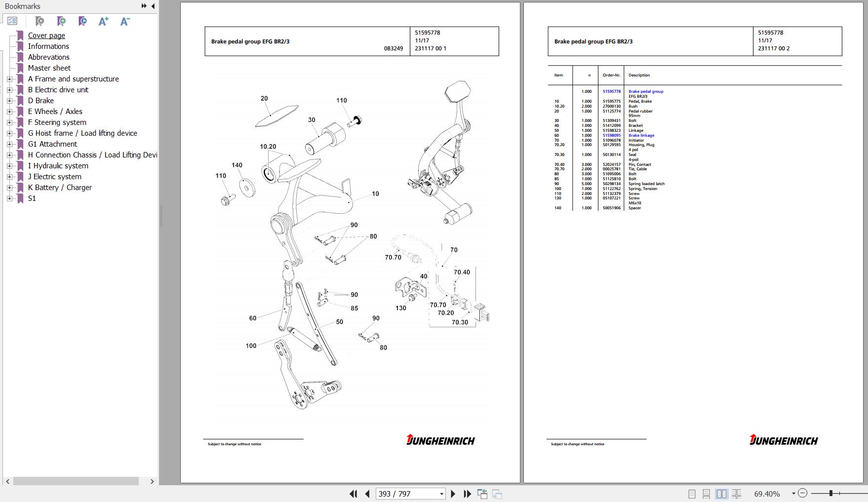Expand the S1 bookmark node

(x=9, y=198)
